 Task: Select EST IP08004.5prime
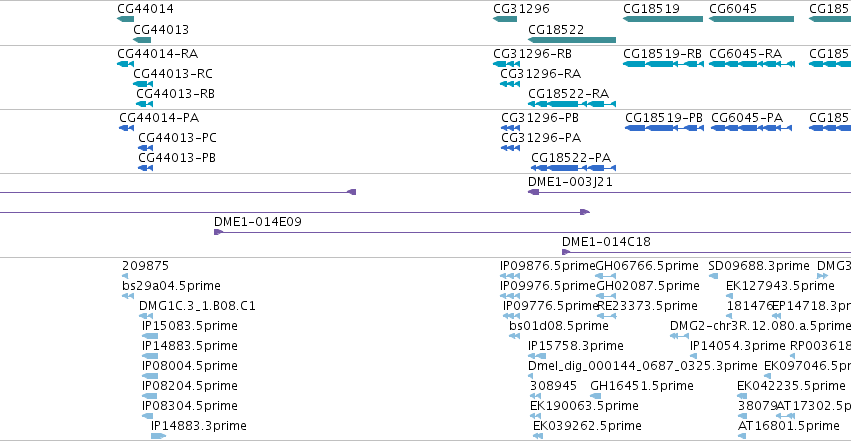click(x=150, y=376)
